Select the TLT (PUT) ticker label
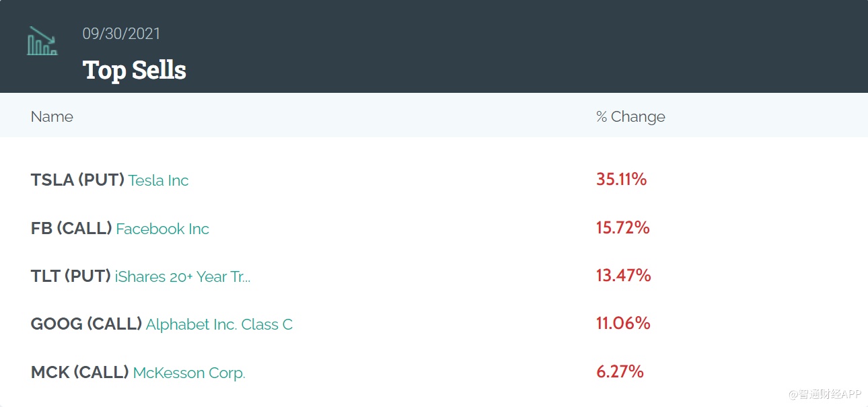Screen dimensions: 868x407 (71, 276)
